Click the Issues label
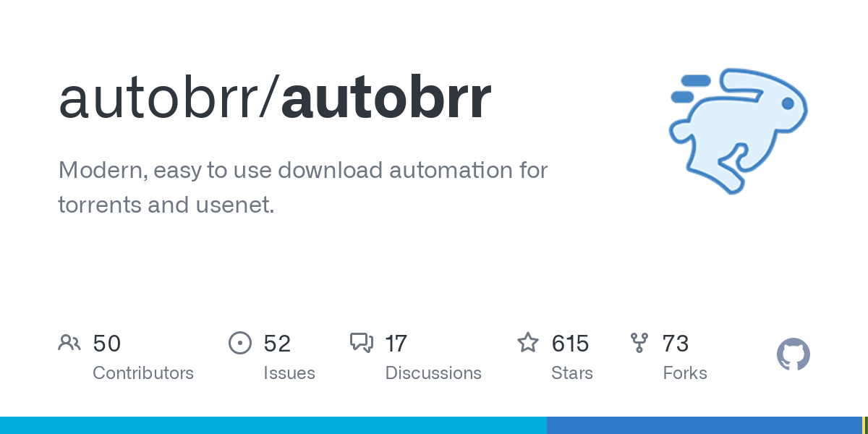 tap(289, 373)
